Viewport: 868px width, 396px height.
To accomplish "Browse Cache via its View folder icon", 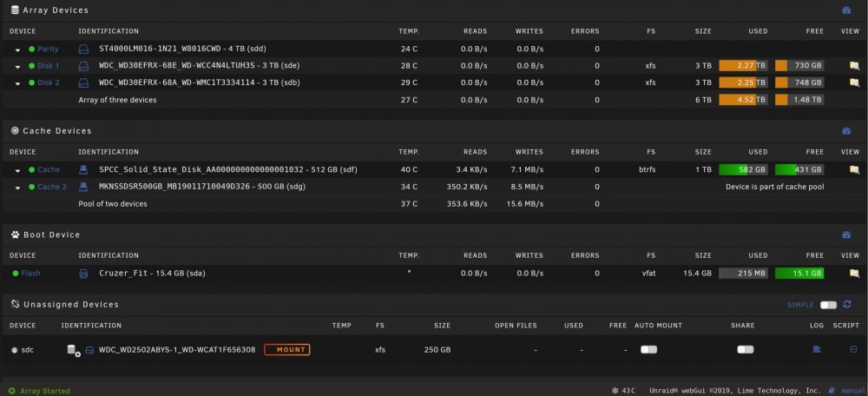I will coord(854,169).
